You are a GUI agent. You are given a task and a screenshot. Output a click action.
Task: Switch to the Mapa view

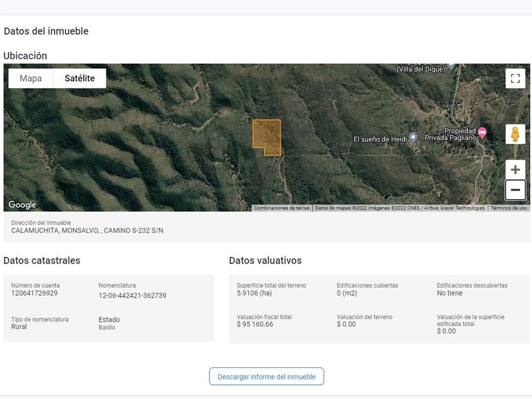pos(30,79)
